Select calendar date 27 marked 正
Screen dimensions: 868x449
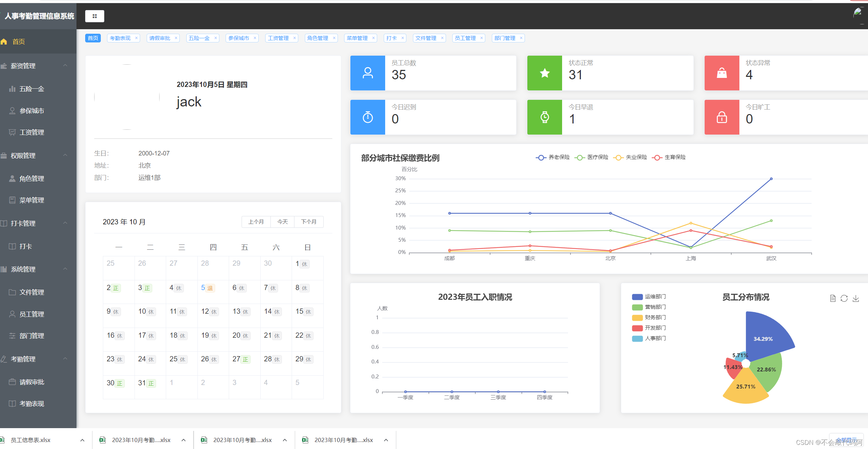245,363
